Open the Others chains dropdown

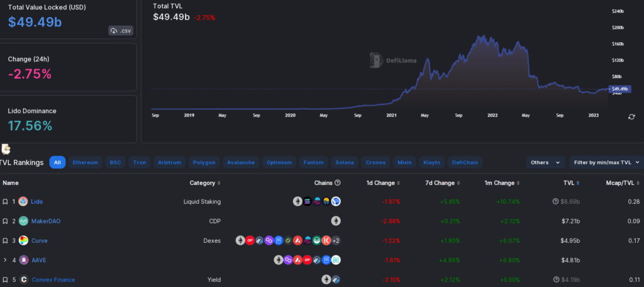coord(545,162)
